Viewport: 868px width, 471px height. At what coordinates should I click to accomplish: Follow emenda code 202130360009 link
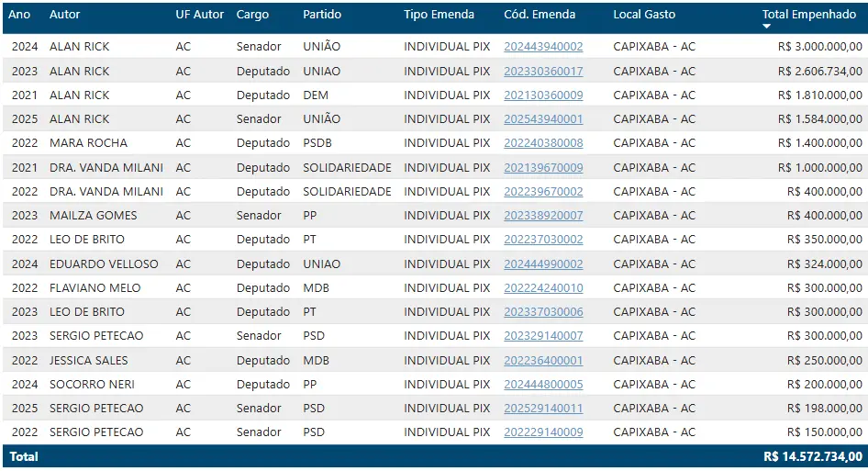click(543, 95)
